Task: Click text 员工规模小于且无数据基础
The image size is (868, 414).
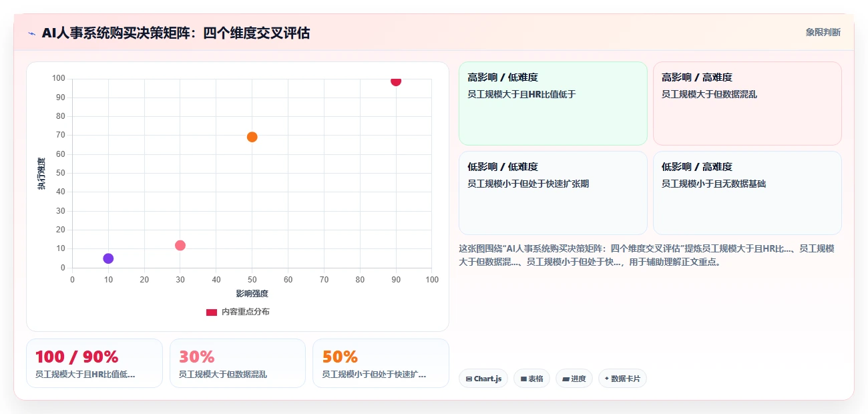Action: [714, 184]
